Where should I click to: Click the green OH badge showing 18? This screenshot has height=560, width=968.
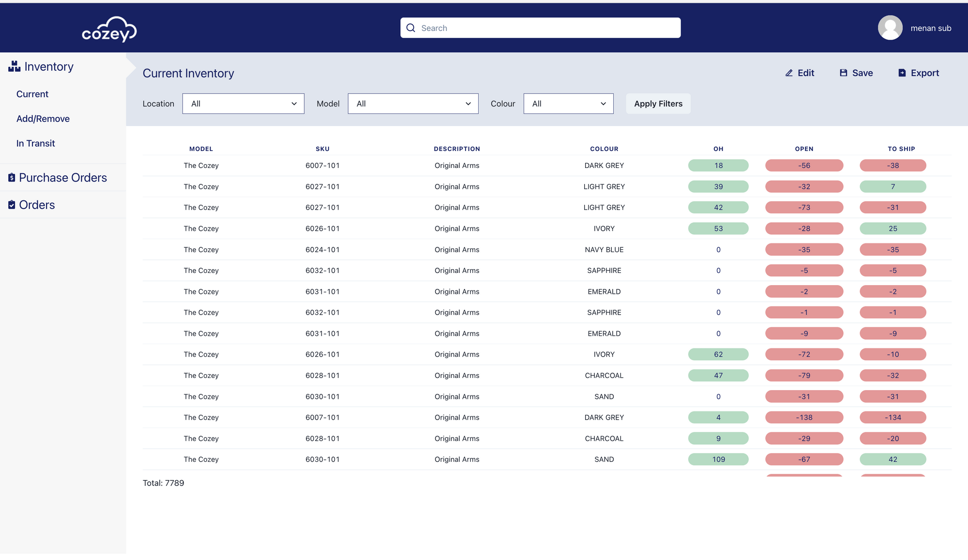click(718, 166)
